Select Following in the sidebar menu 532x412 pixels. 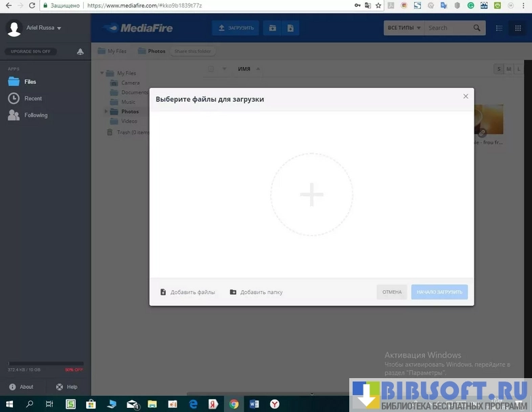[x=35, y=115]
